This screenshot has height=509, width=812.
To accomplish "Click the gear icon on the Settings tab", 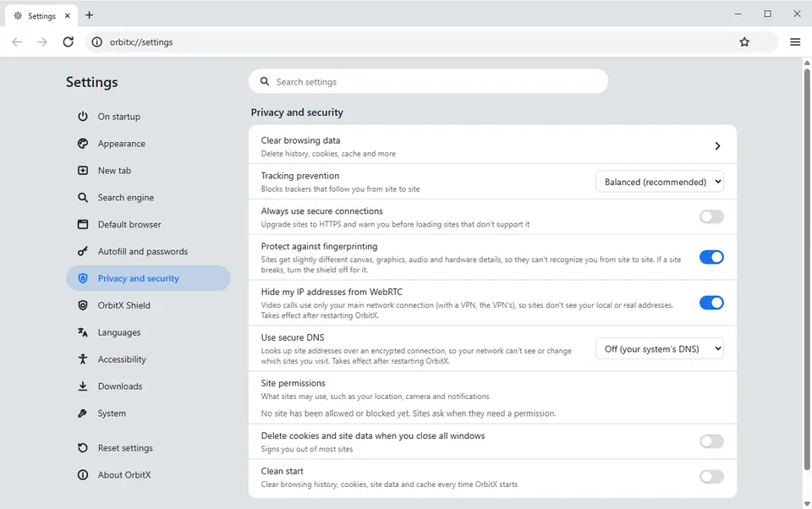I will pos(18,15).
